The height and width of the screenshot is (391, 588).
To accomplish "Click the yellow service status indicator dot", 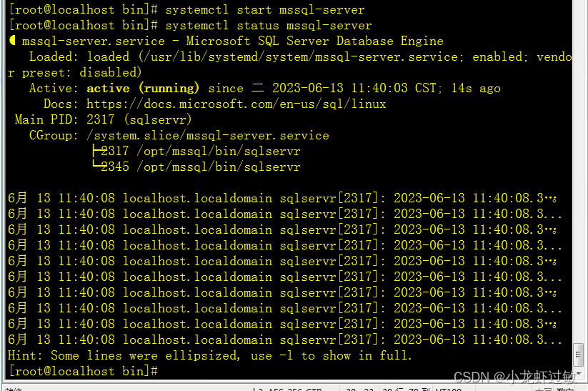I will coord(12,40).
